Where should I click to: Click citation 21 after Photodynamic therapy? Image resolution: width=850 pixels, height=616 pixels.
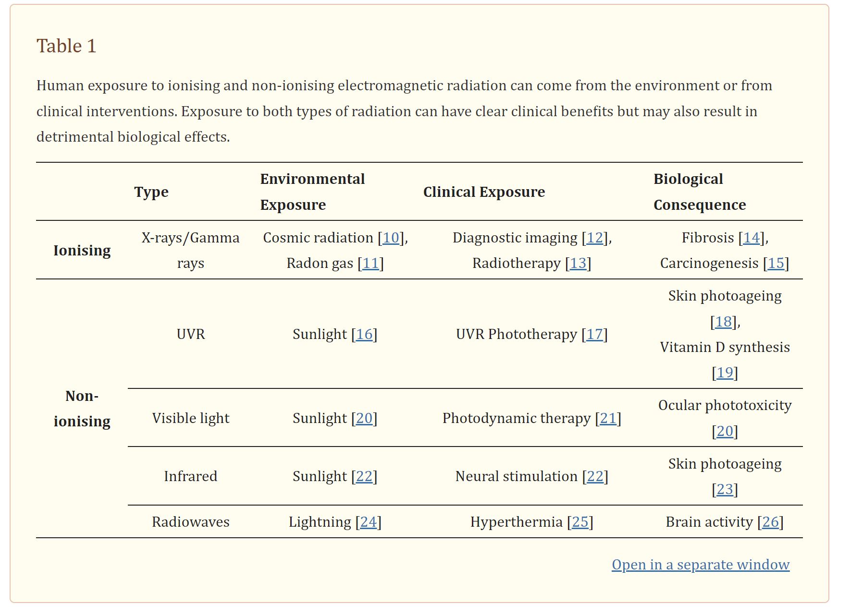click(608, 418)
